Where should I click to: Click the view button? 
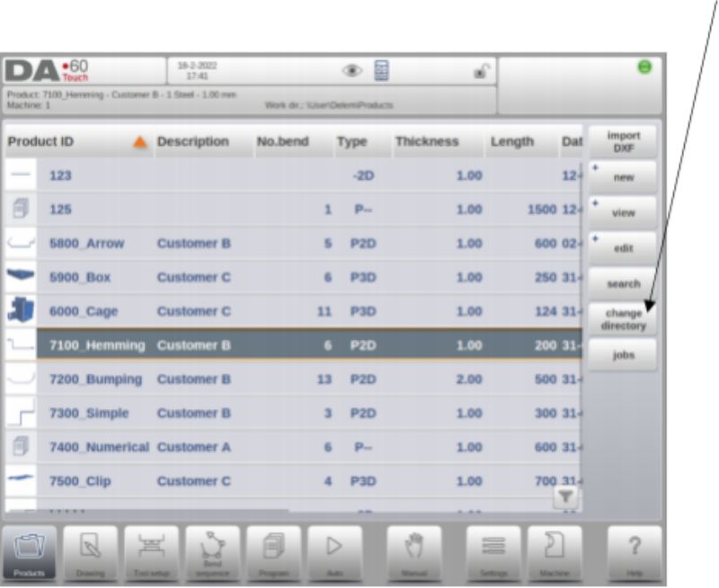pyautogui.click(x=623, y=213)
